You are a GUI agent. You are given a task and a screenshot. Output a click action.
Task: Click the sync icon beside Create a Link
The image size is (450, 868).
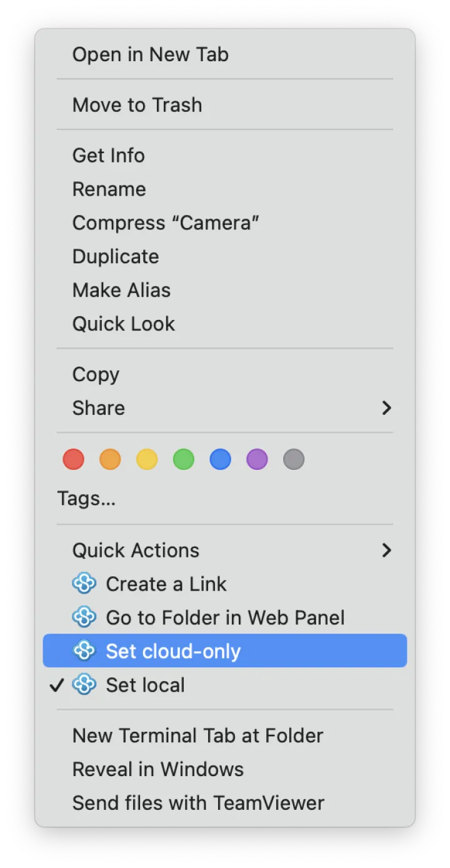click(x=84, y=584)
